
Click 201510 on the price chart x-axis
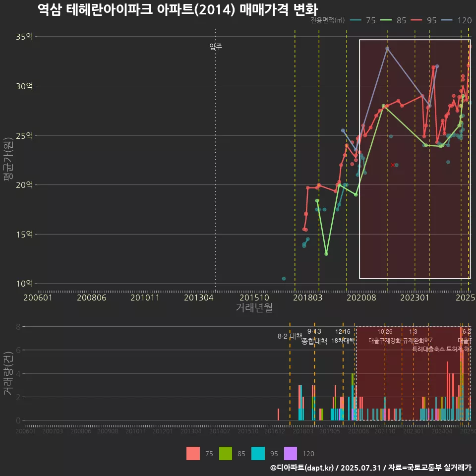tap(254, 297)
